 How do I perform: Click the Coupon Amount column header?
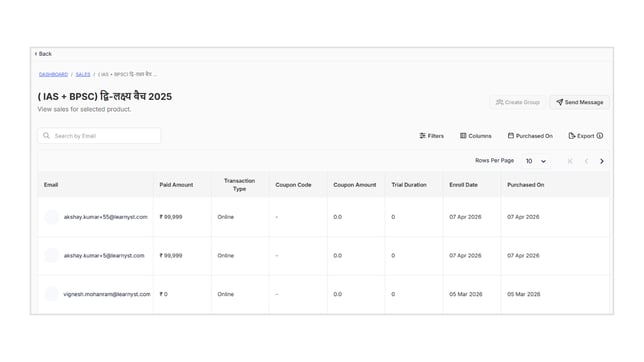(x=355, y=185)
